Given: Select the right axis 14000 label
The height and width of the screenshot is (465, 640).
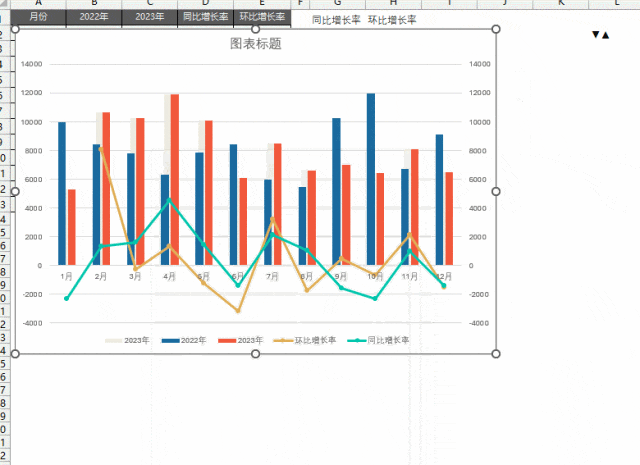Looking at the screenshot, I should 480,64.
